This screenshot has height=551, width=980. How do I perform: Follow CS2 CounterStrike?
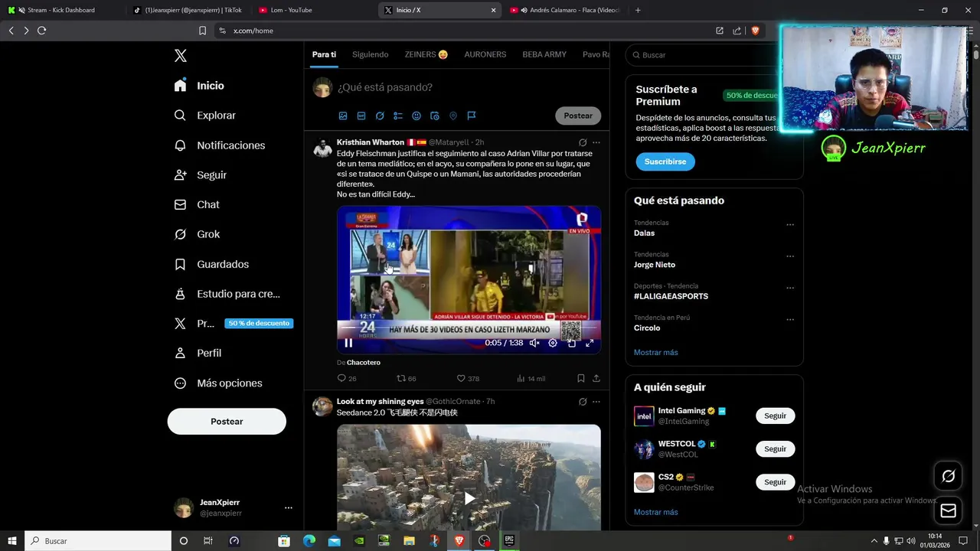pyautogui.click(x=775, y=482)
